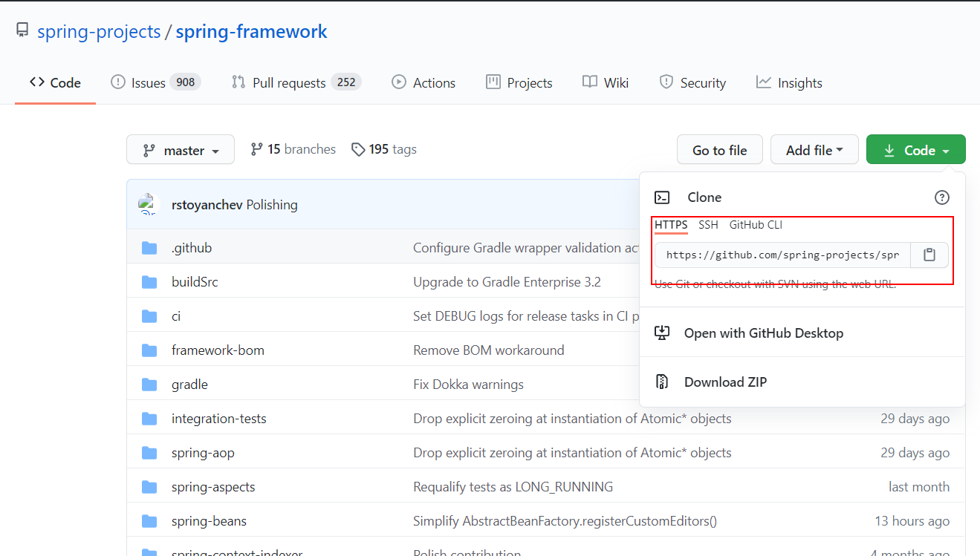This screenshot has height=556, width=980.
Task: Click the Clone terminal icon
Action: [662, 197]
